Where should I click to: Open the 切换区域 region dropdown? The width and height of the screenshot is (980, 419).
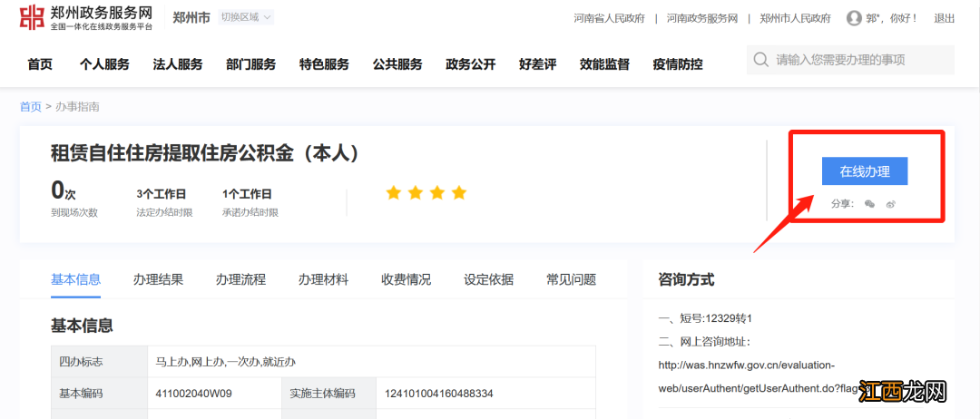tap(246, 17)
